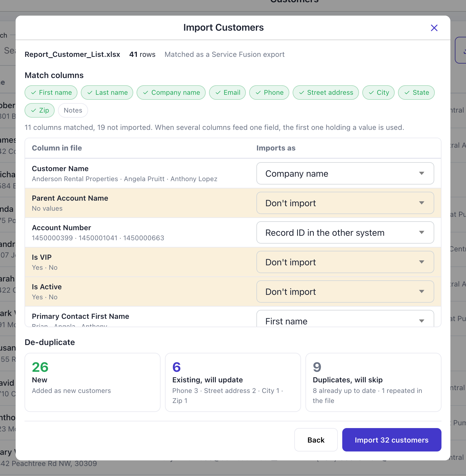466x476 pixels.
Task: Close the Import Customers dialog
Action: coord(434,28)
